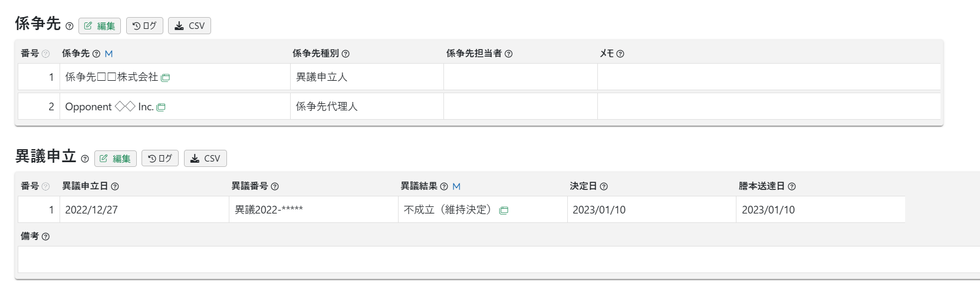980x299 pixels.
Task: Open ログ for 係争先 section
Action: [x=144, y=26]
